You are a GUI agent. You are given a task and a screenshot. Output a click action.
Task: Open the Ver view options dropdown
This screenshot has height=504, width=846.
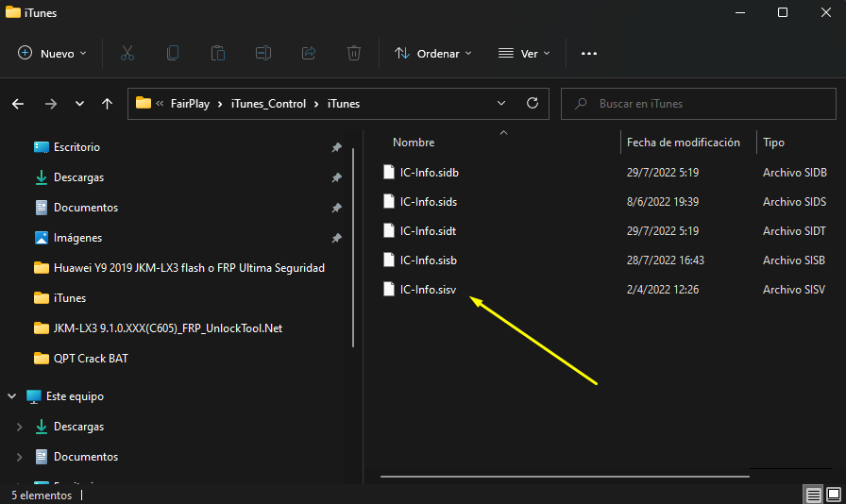524,54
